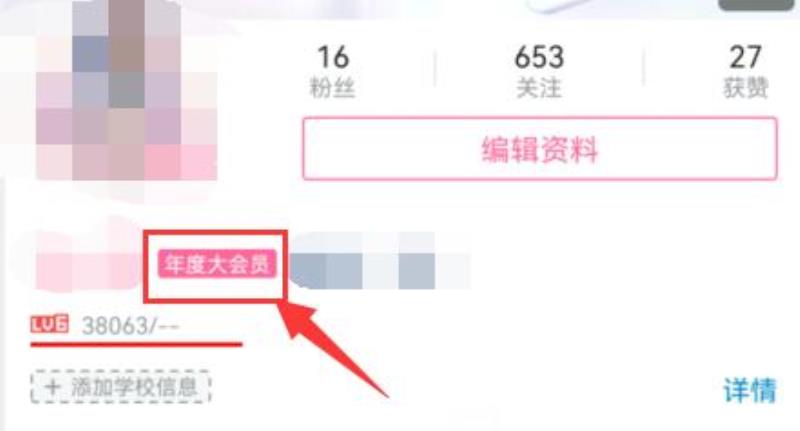Open the 关注 following list
800x431 pixels.
click(539, 71)
